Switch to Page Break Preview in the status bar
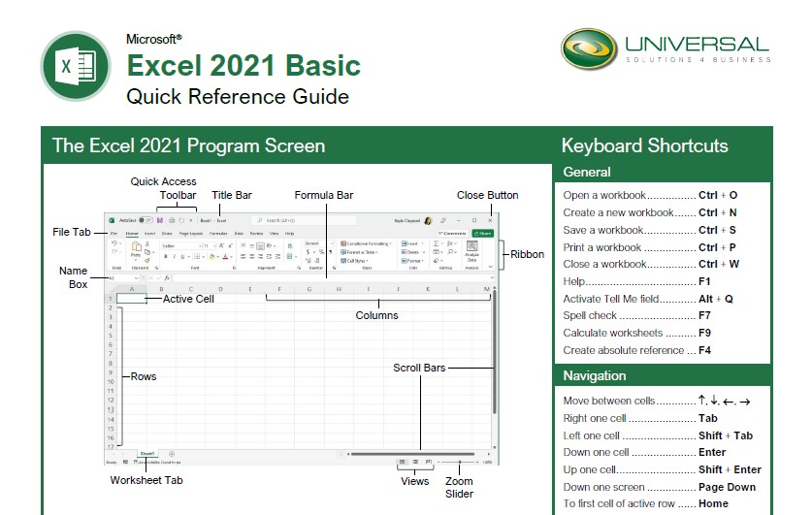 [429, 462]
